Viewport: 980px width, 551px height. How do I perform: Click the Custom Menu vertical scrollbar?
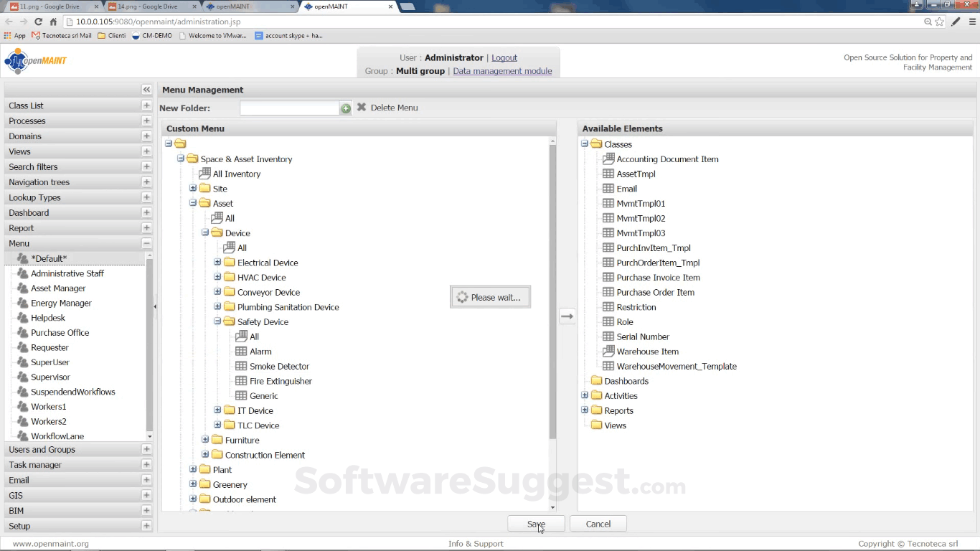pos(552,287)
